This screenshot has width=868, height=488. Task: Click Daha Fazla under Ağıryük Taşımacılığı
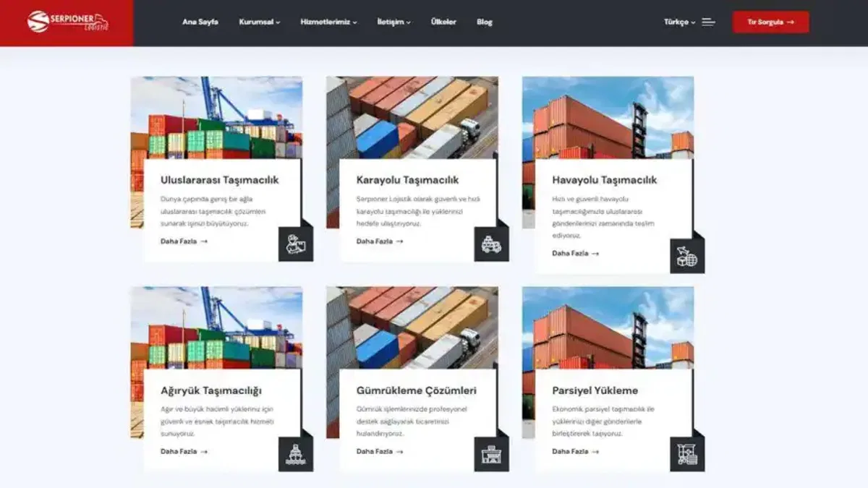point(184,451)
